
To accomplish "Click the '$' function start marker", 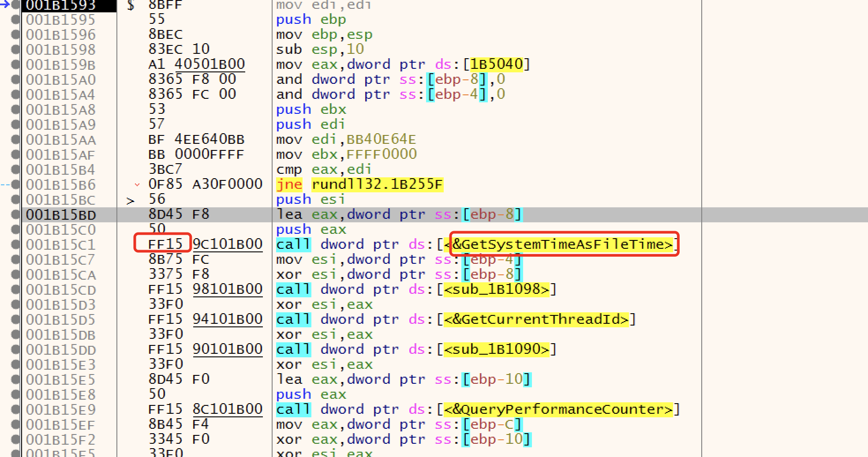I will click(131, 5).
